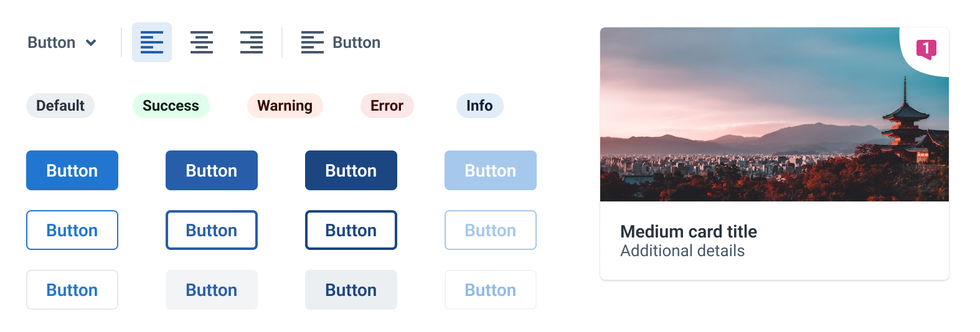
Task: Click the darker gray-background navy text Button
Action: (351, 290)
